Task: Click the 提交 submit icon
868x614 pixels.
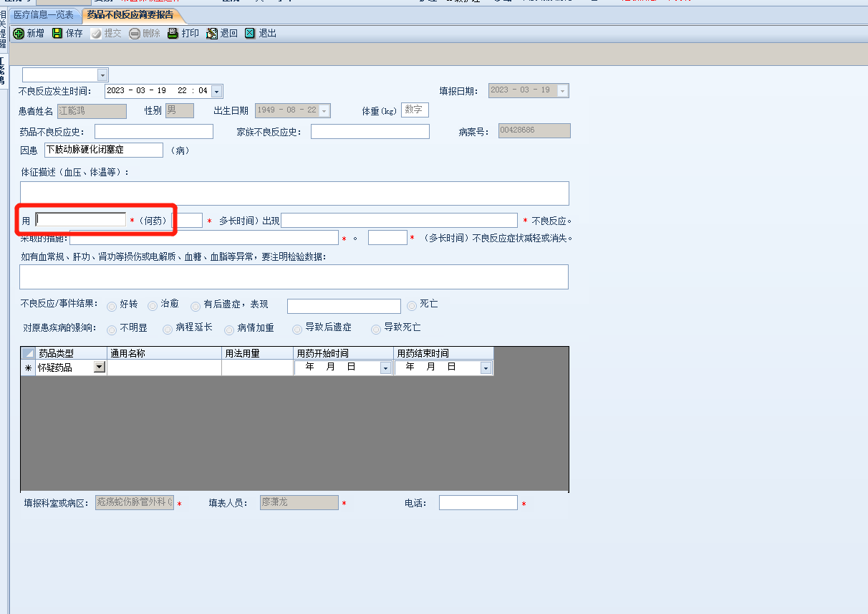Action: point(96,34)
